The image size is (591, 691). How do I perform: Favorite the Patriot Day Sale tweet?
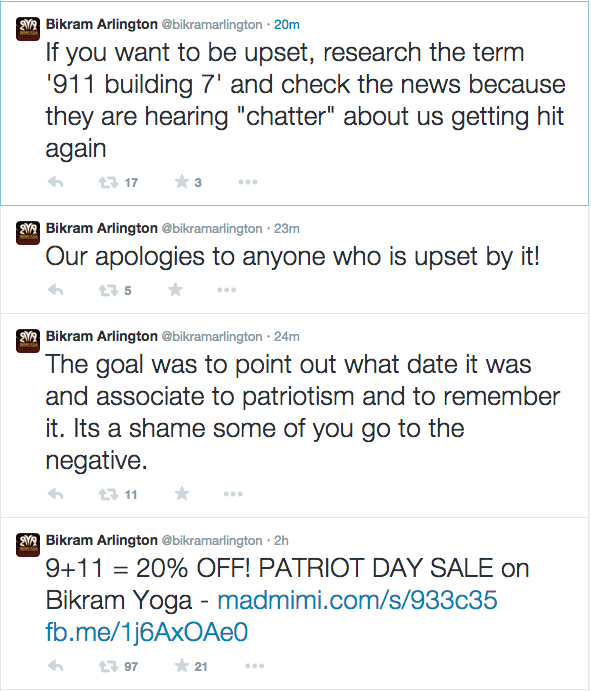tap(182, 665)
